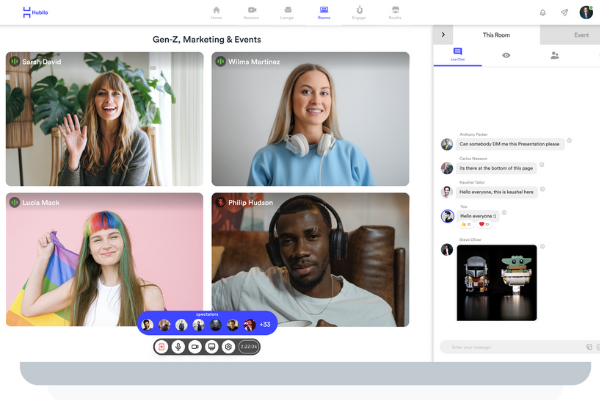This screenshot has width=600, height=400.
Task: Click 'Can somebody DM me this Presentation please'
Action: pos(509,144)
